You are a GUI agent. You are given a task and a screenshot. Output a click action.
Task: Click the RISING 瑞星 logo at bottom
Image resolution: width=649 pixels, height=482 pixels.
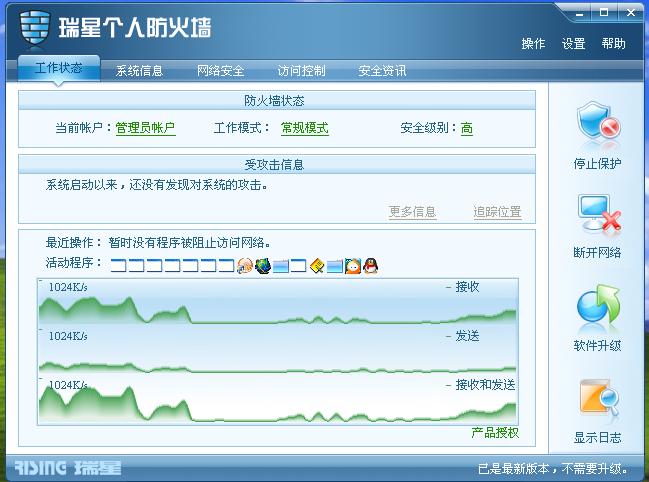click(68, 468)
